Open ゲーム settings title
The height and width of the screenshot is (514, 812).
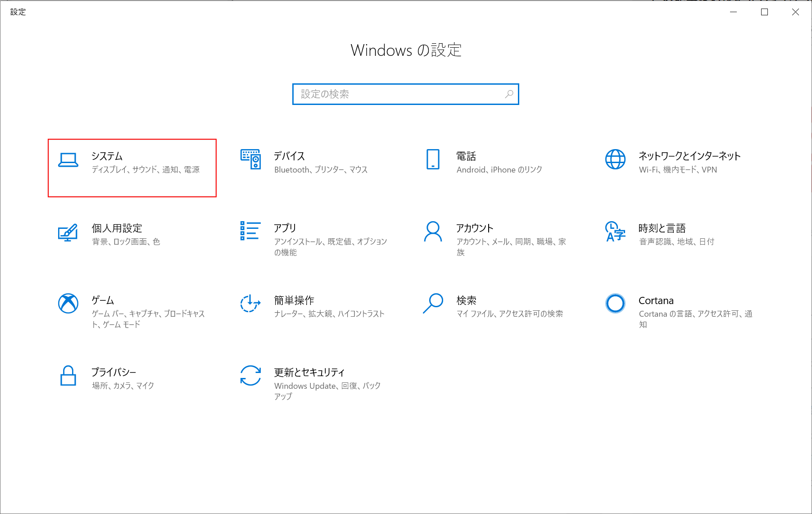[x=103, y=300]
